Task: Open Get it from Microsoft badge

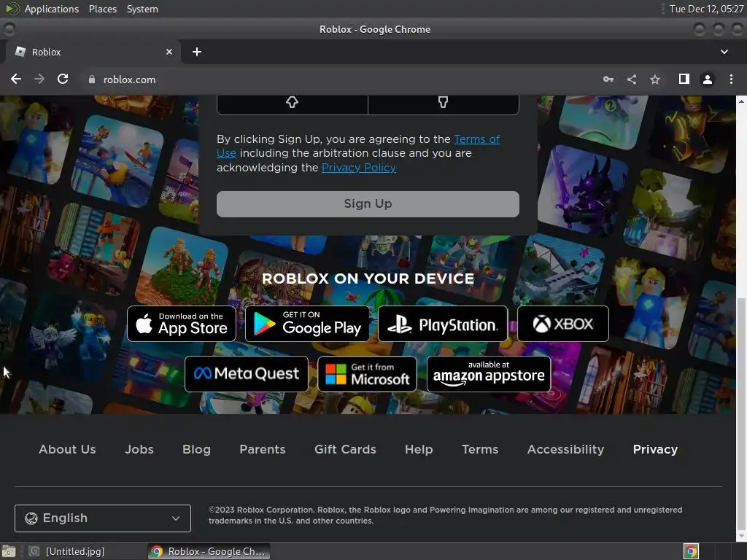Action: point(368,374)
